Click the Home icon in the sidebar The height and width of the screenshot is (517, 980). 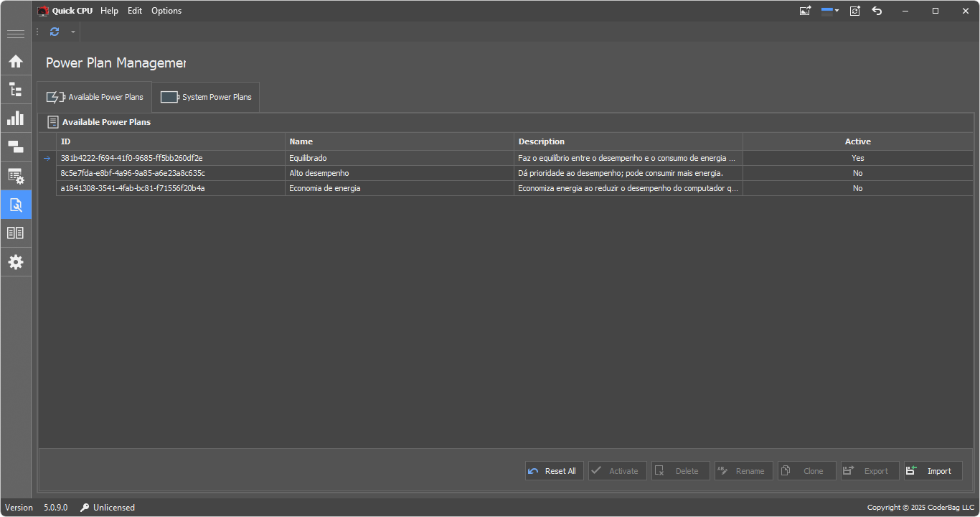(x=16, y=61)
